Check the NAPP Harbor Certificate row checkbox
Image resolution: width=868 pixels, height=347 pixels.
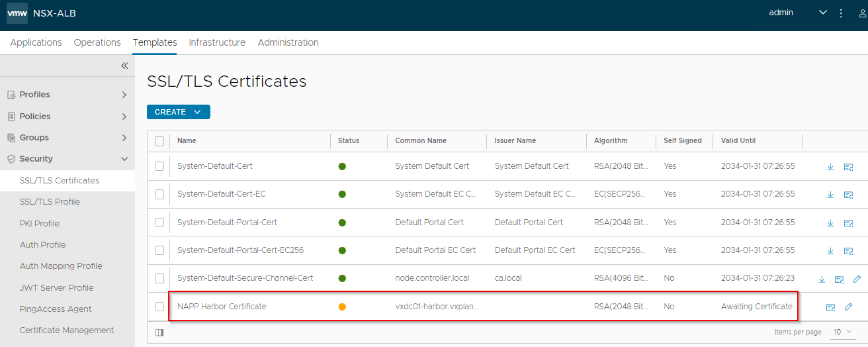(x=159, y=307)
